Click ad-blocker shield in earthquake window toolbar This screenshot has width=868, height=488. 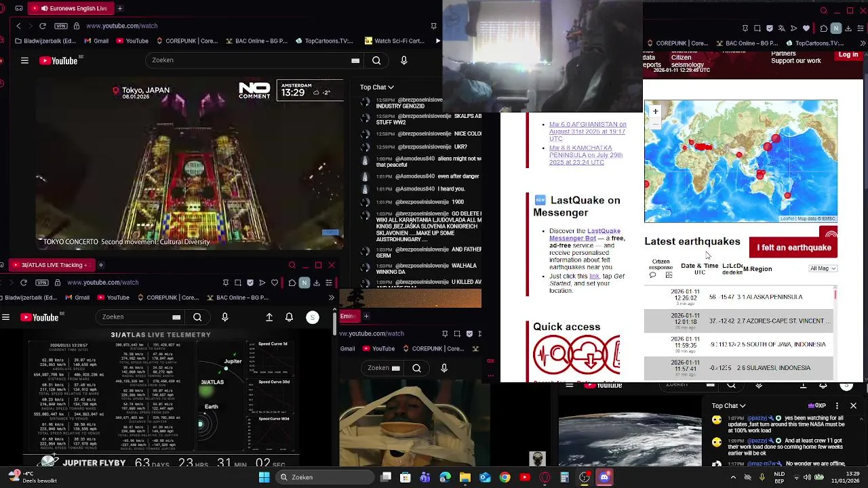click(770, 28)
